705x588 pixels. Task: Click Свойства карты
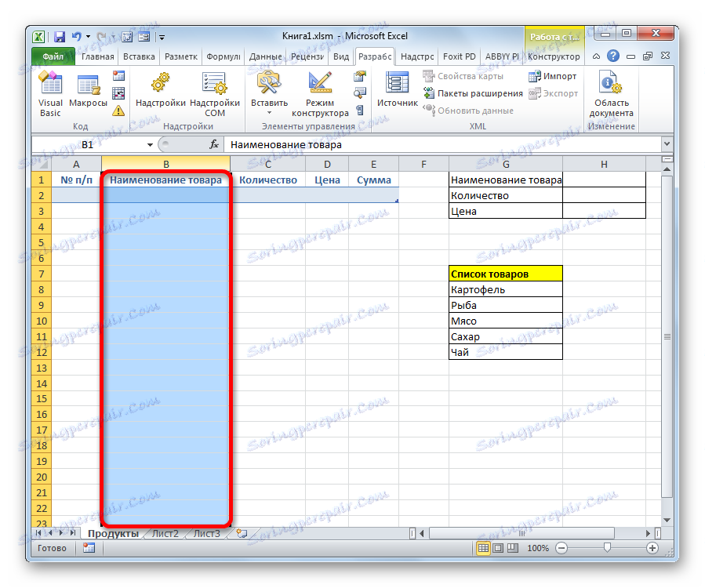(463, 76)
